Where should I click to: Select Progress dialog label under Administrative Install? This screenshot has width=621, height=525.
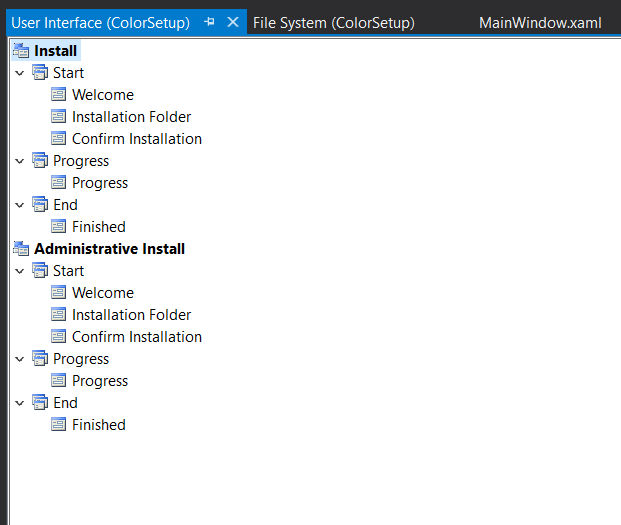pos(100,381)
